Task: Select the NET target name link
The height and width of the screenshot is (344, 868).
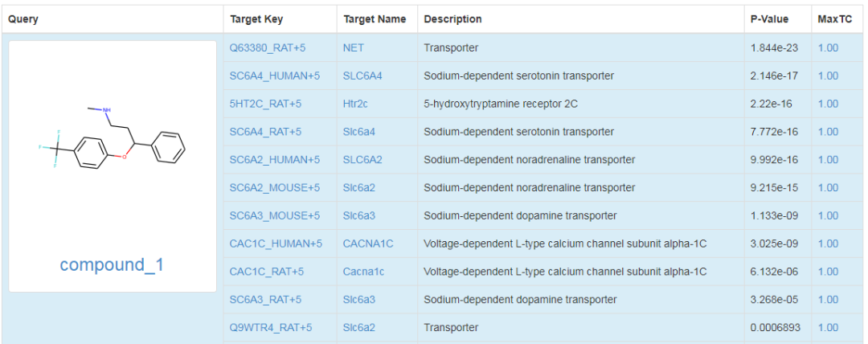Action: (353, 48)
